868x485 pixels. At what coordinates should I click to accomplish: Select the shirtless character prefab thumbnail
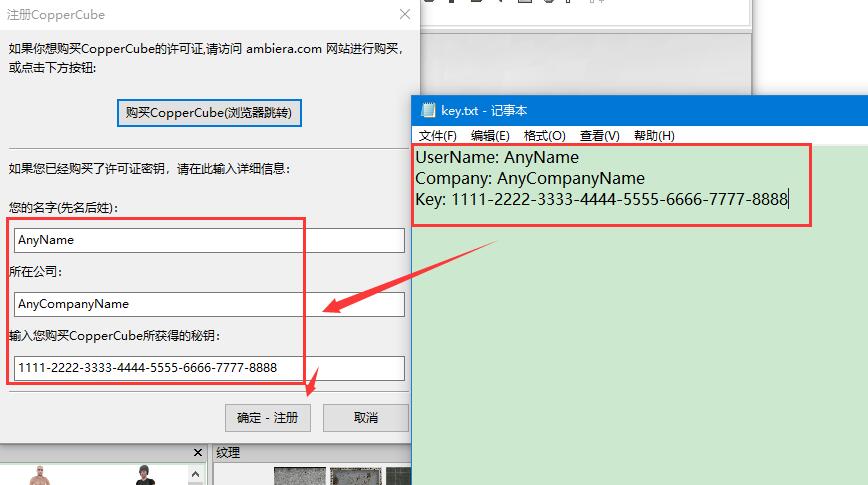40,476
